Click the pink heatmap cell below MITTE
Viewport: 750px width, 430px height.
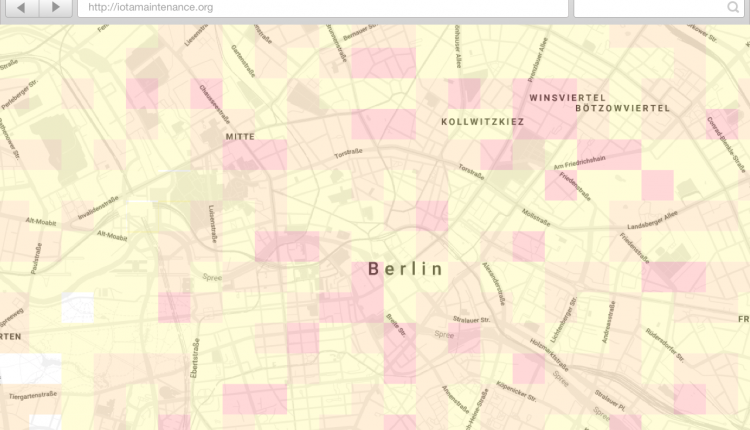point(254,155)
